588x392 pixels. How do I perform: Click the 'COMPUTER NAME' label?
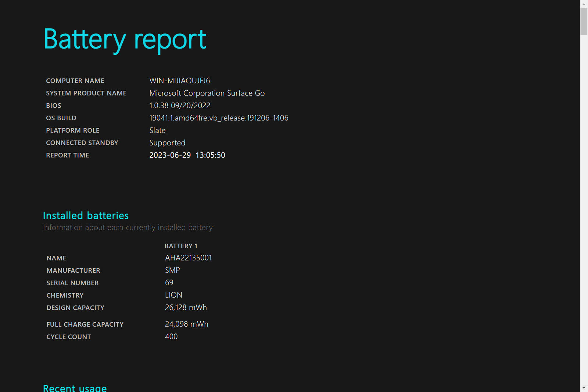coord(75,81)
